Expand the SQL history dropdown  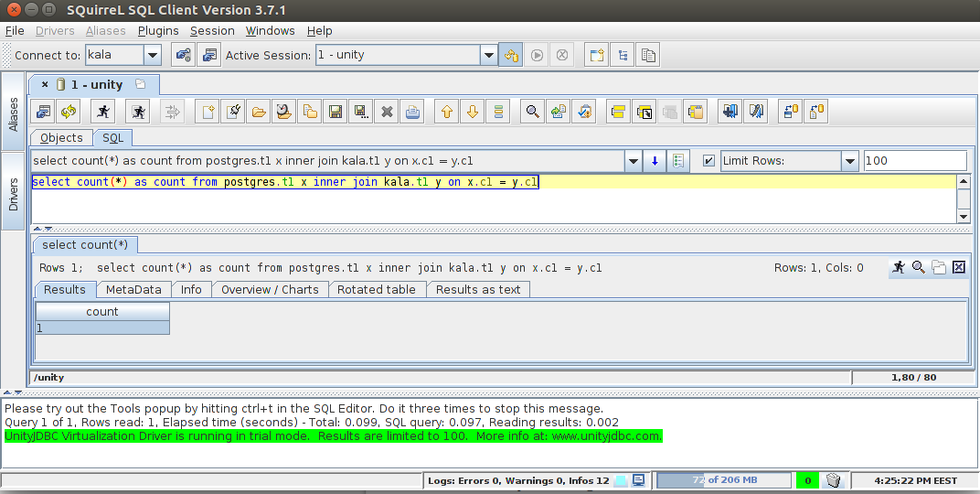tap(633, 161)
